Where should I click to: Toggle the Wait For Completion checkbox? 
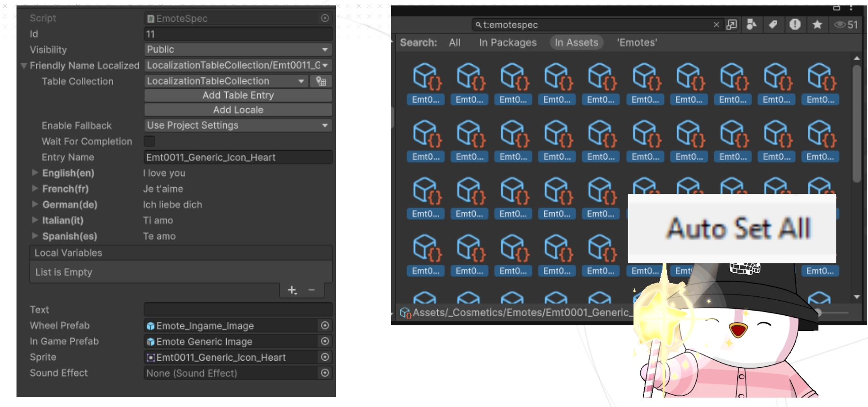(150, 141)
